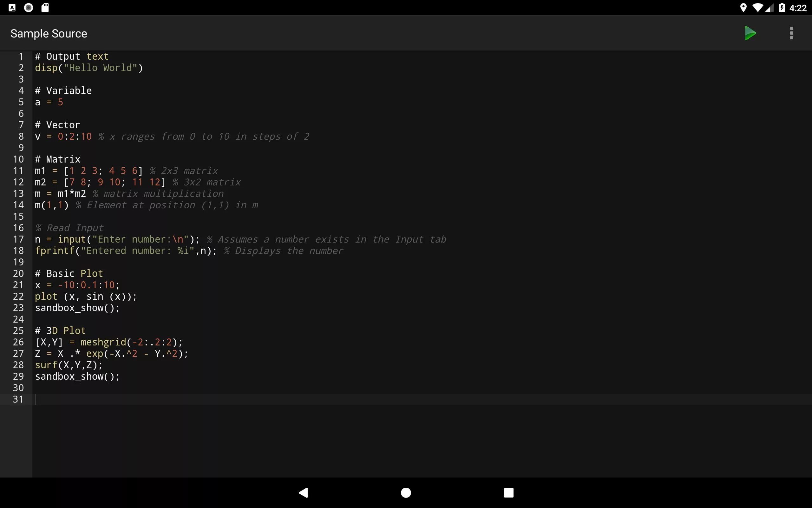Click the meshgrid(-2:.2:2) line
Viewport: 812px width, 508px height.
point(109,342)
